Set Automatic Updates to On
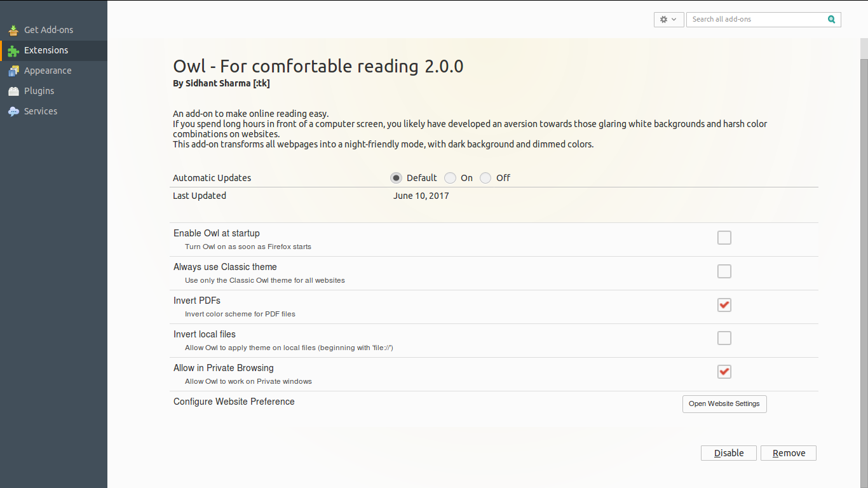868x488 pixels. point(451,178)
